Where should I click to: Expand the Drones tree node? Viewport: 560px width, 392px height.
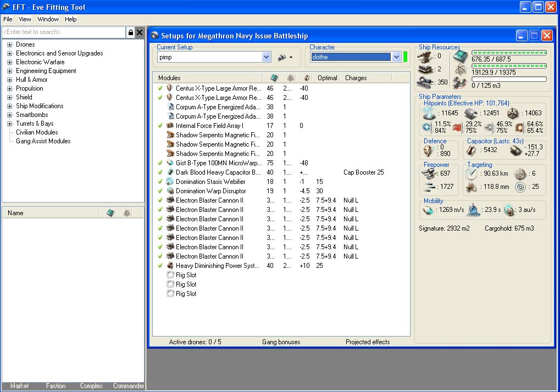pos(10,44)
